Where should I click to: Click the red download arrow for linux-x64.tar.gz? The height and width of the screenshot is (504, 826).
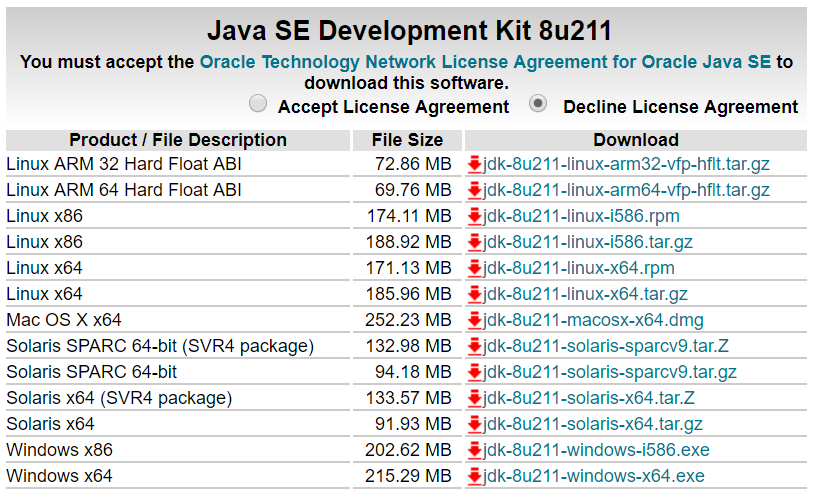[x=475, y=294]
